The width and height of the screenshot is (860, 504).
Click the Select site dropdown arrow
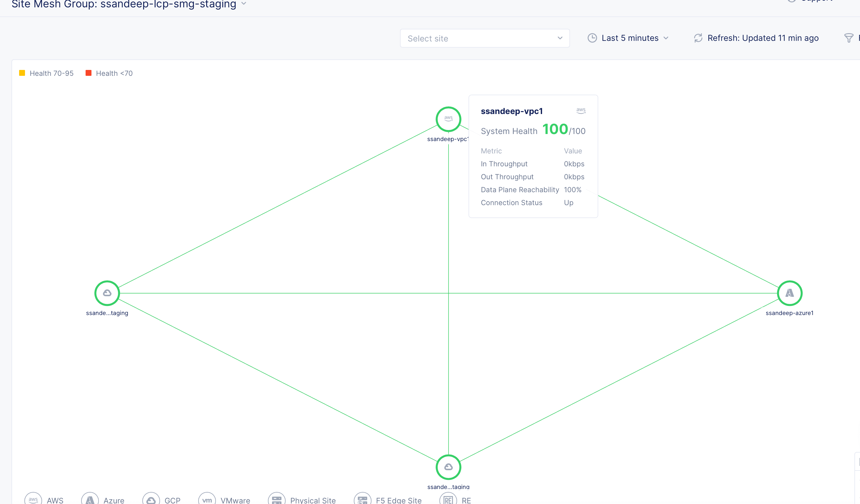point(560,38)
